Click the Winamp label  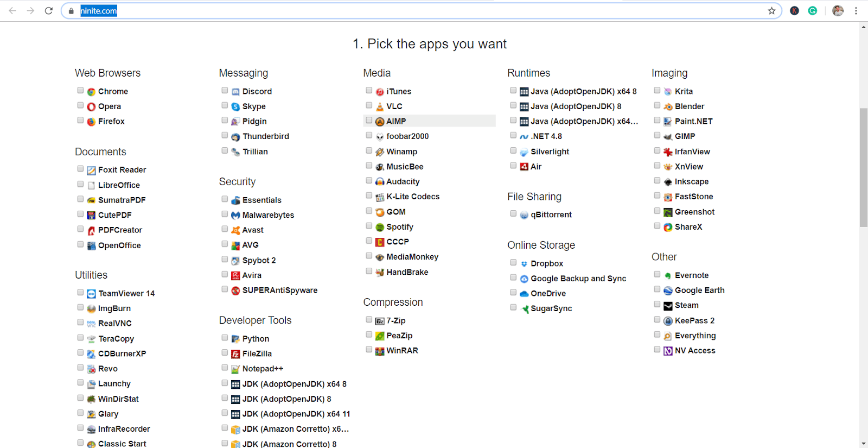pos(401,152)
